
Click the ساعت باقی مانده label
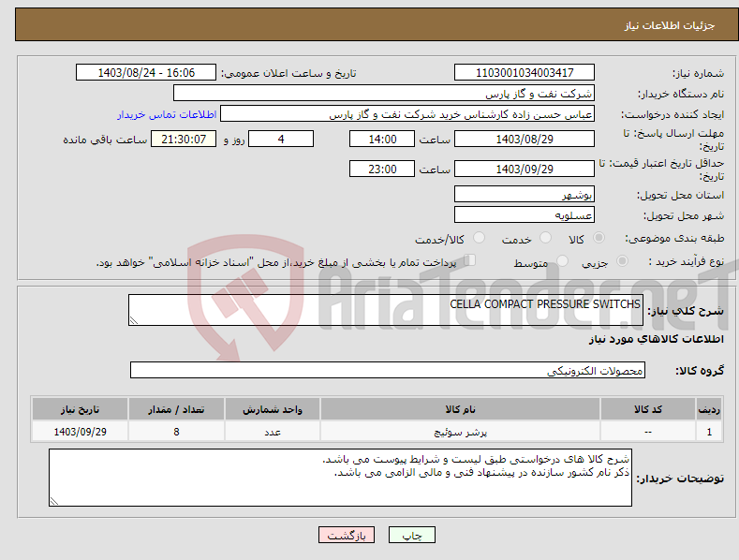coord(105,140)
